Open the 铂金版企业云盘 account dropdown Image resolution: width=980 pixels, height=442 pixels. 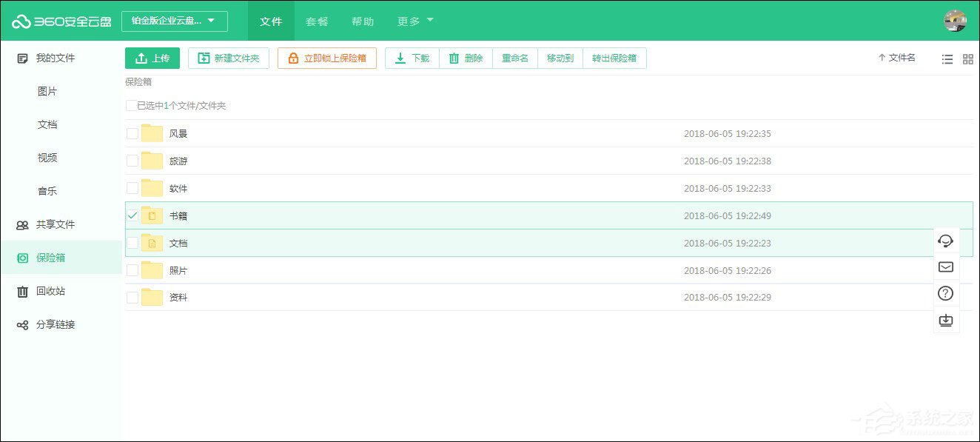click(x=174, y=21)
